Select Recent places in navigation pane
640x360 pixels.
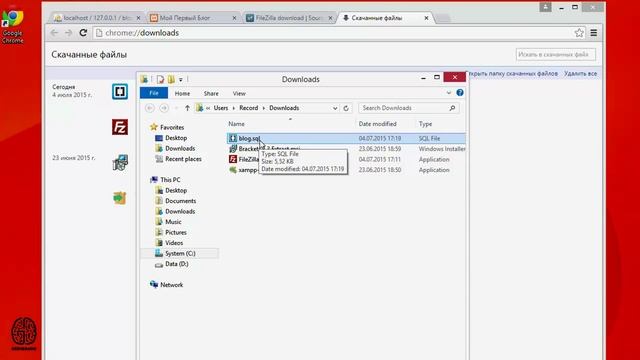[x=183, y=159]
